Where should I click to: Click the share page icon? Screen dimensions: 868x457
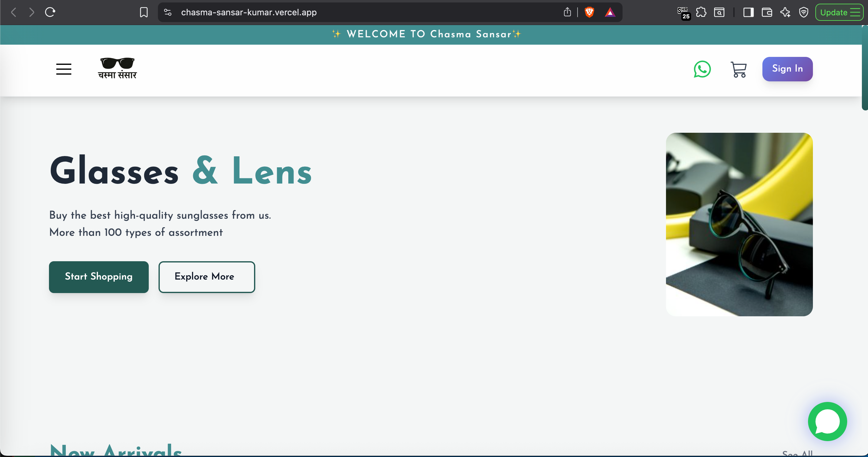[567, 13]
